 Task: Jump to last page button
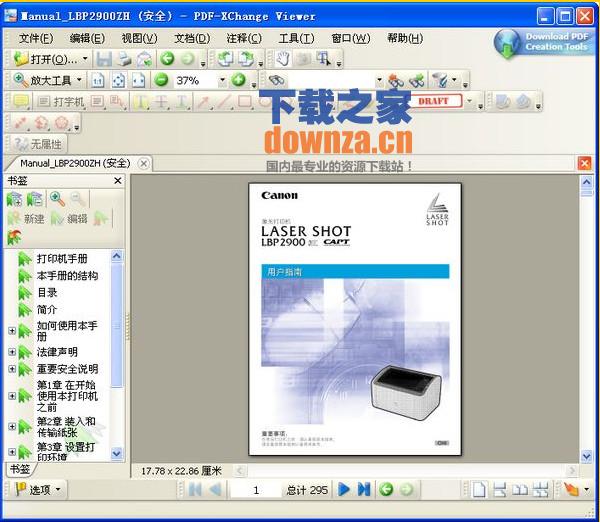pos(364,489)
